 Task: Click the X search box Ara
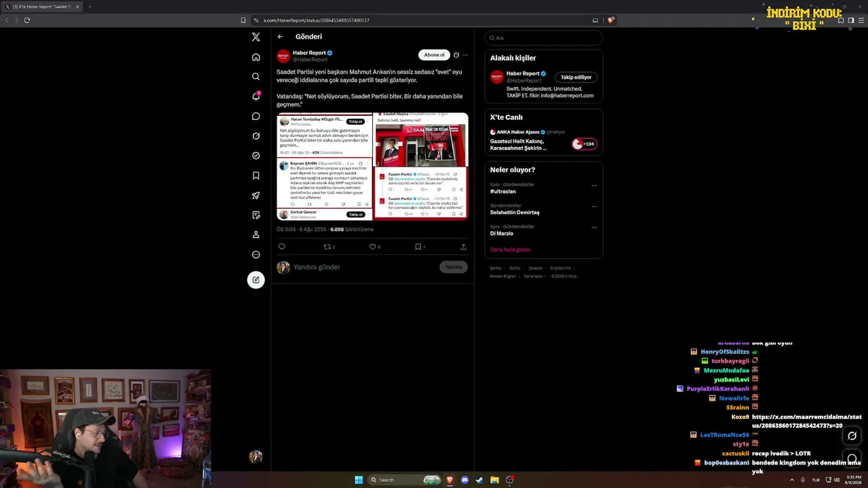click(544, 38)
